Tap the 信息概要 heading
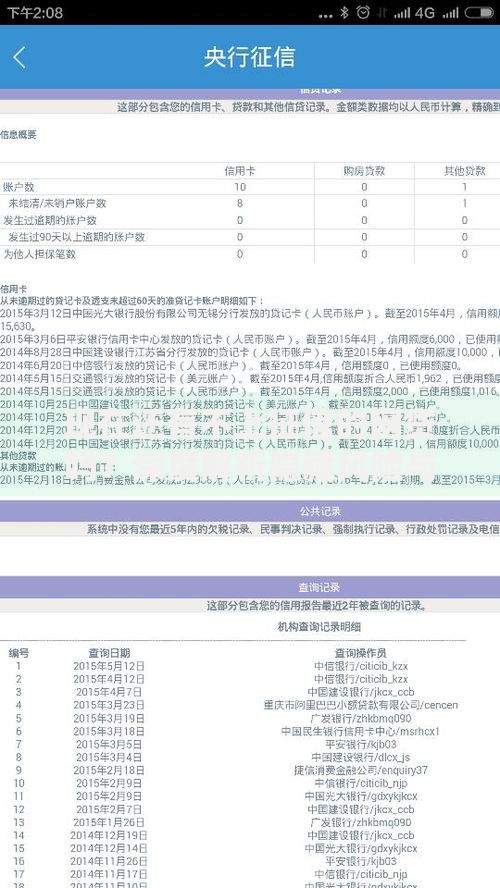This screenshot has height=888, width=500. coord(18,135)
